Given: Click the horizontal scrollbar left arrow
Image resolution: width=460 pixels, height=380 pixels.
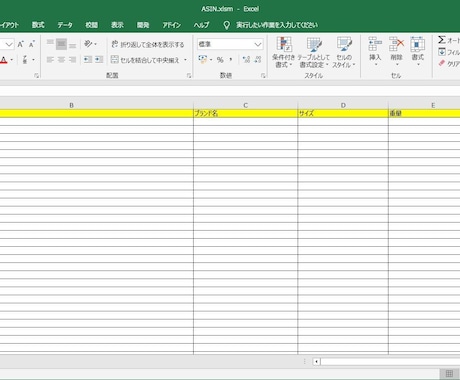Looking at the screenshot, I should (x=316, y=361).
